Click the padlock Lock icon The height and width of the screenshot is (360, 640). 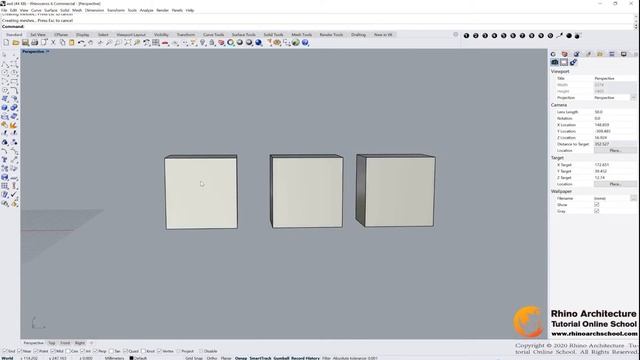[212, 42]
